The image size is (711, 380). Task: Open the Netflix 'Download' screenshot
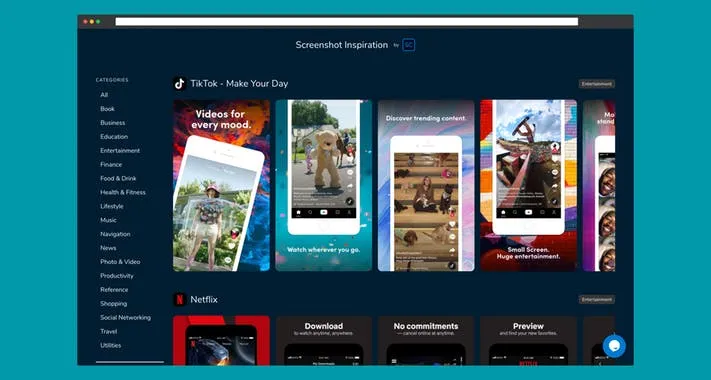click(324, 341)
